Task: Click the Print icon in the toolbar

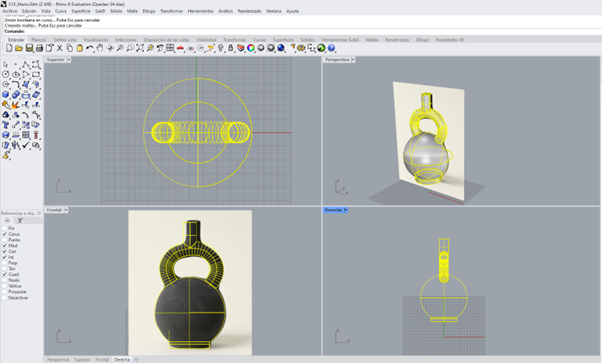Action: pos(39,48)
